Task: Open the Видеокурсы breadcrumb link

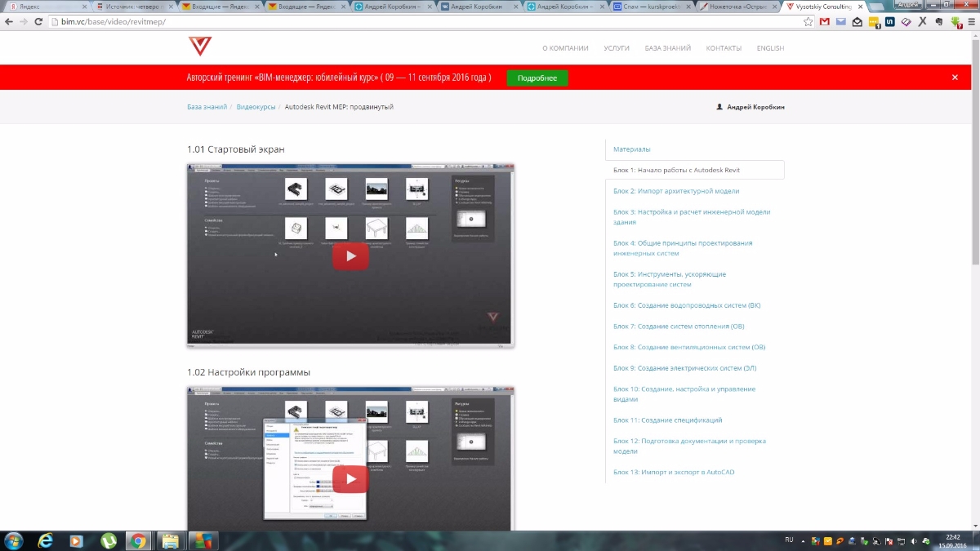Action: pyautogui.click(x=256, y=107)
